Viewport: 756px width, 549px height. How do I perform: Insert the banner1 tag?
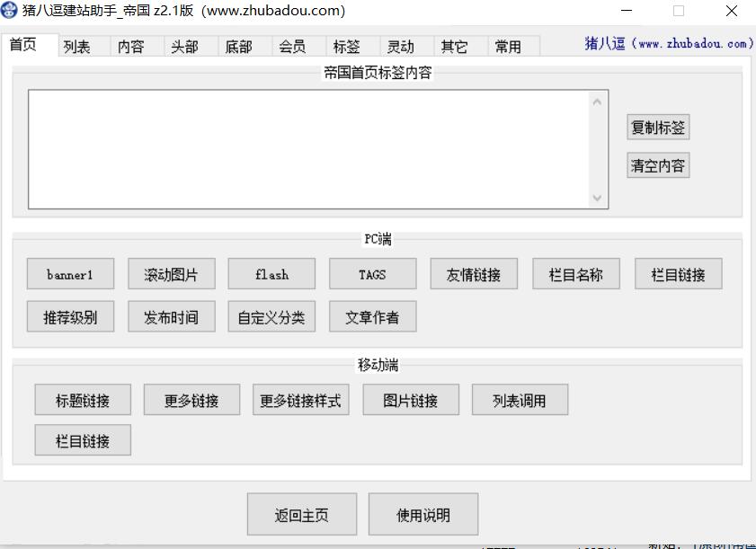point(70,275)
